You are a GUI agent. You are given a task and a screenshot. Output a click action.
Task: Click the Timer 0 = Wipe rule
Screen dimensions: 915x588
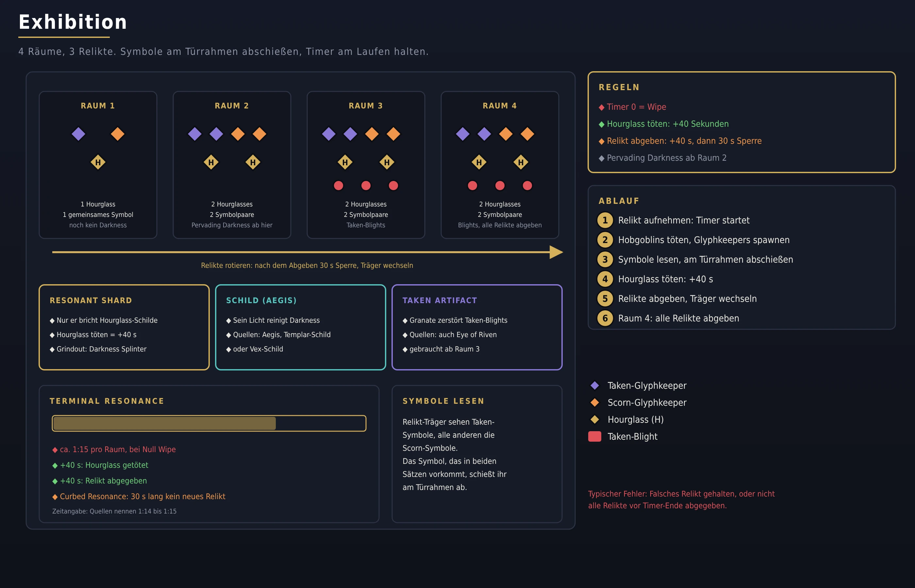pos(632,107)
